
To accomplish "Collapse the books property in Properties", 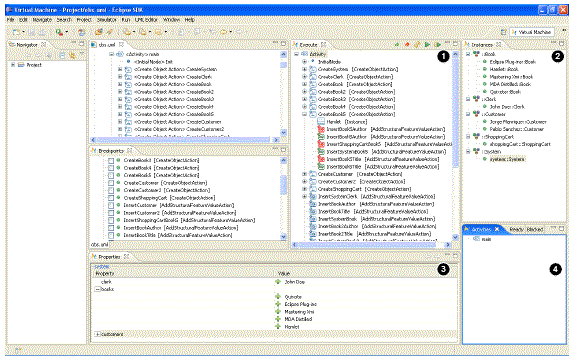I will click(x=97, y=289).
